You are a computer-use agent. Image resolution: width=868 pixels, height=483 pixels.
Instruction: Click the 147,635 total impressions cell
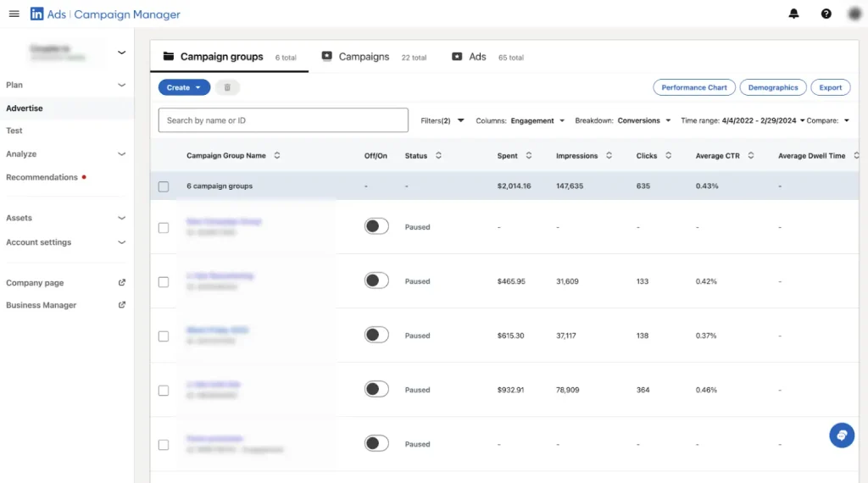pos(570,186)
